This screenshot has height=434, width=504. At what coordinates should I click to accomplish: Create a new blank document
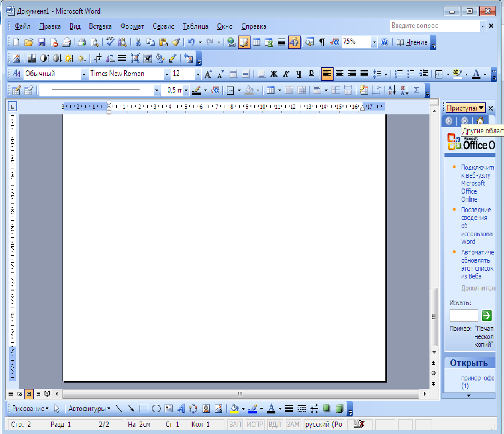(16, 42)
